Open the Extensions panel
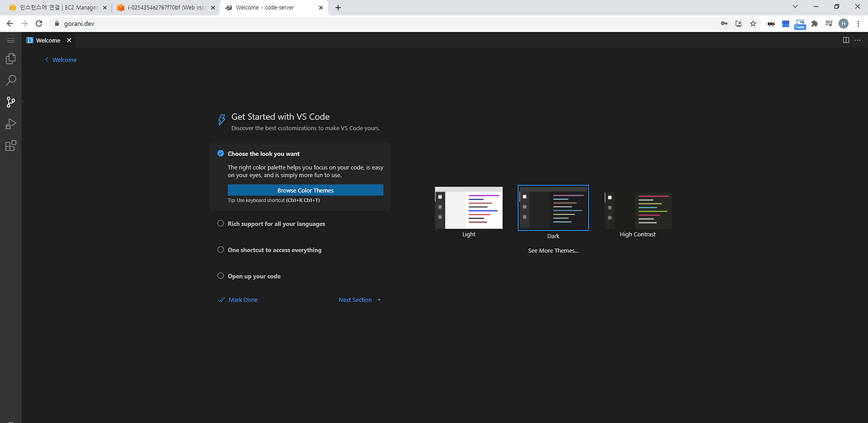The height and width of the screenshot is (423, 868). (10, 146)
